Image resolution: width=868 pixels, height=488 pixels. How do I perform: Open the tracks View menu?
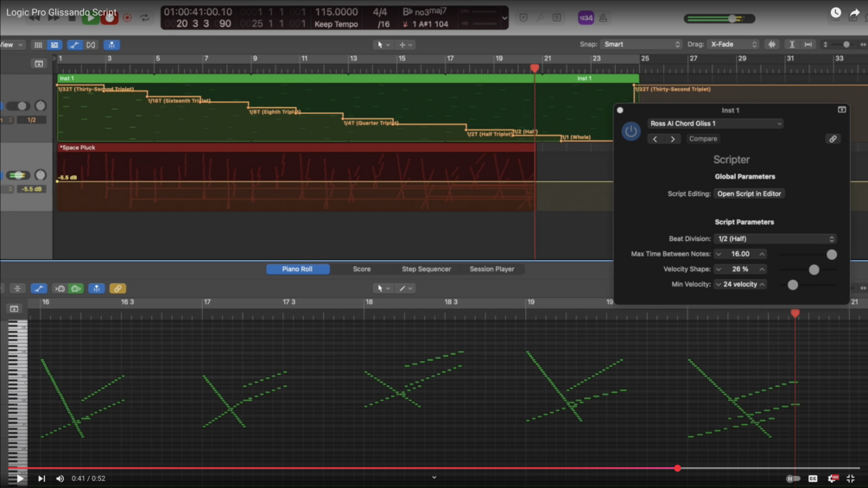[11, 45]
